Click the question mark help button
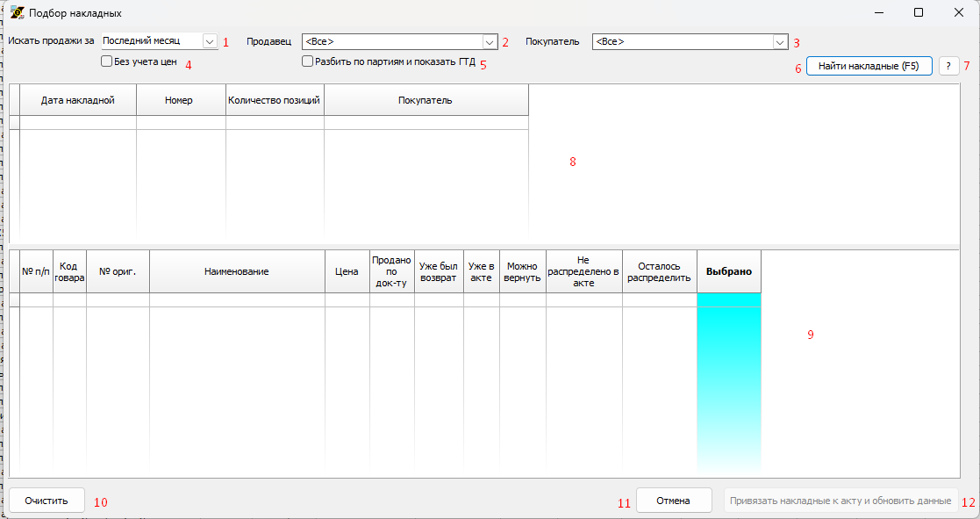 point(948,67)
